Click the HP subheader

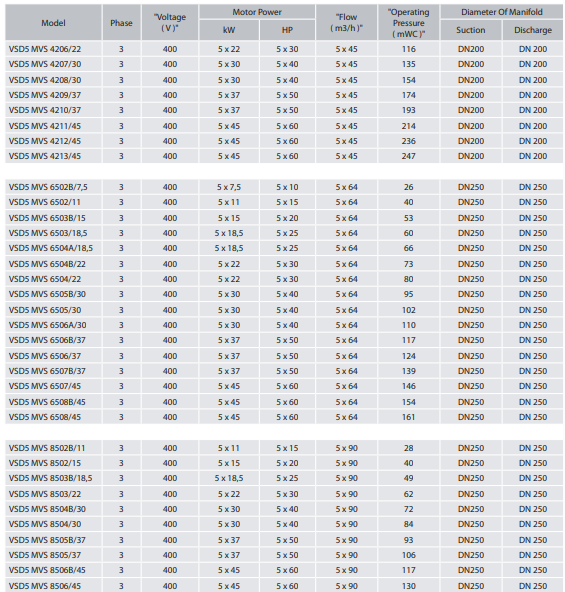point(287,30)
